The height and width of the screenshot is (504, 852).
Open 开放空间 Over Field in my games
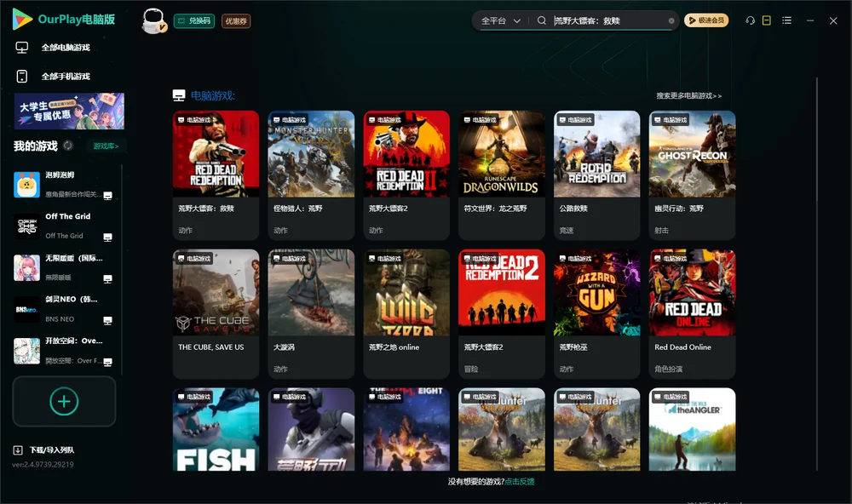pyautogui.click(x=64, y=351)
